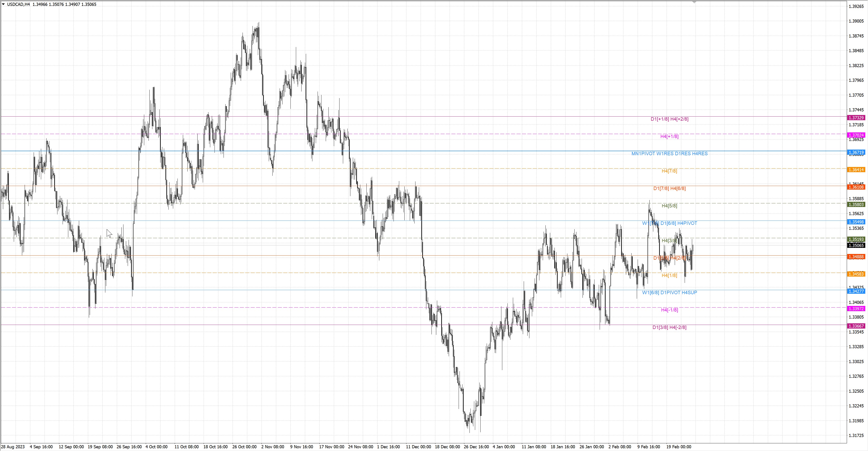Viewport: 868px width, 451px height.
Task: Select the black 1.35065 current price tag
Action: tap(856, 246)
